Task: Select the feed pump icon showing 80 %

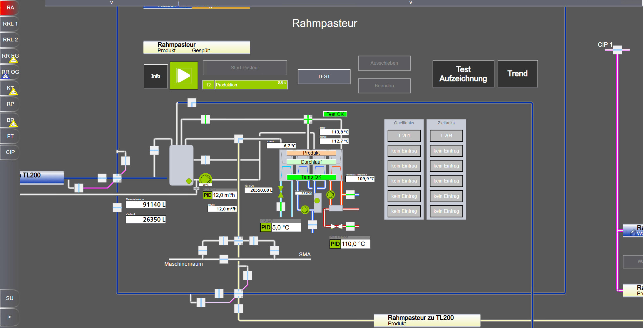Action: (205, 179)
